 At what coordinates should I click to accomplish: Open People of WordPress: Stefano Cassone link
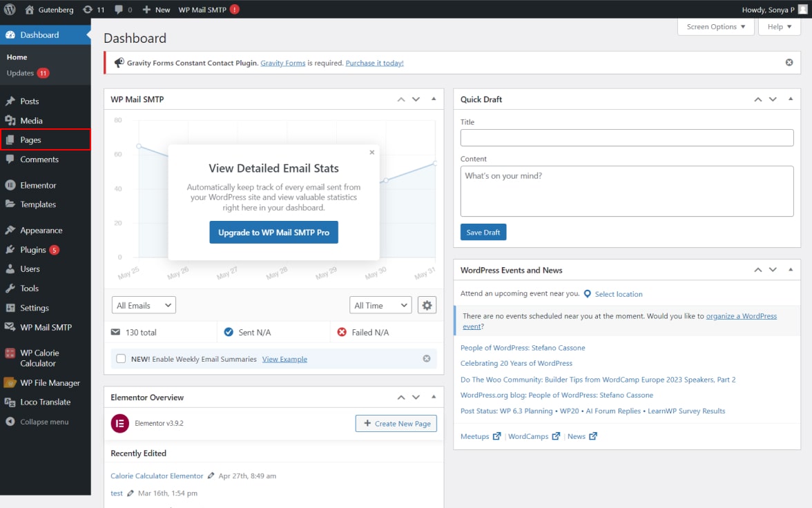pyautogui.click(x=523, y=348)
